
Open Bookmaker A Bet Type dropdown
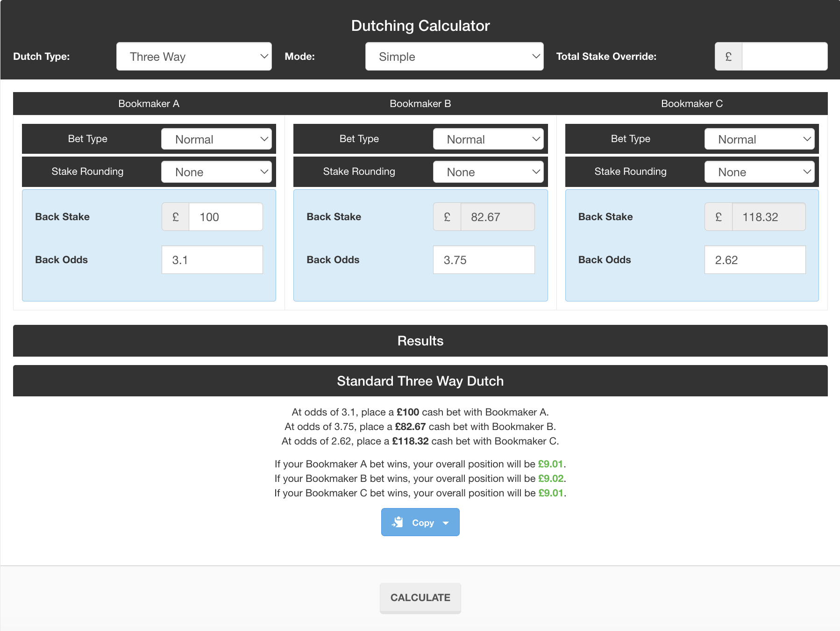click(x=216, y=139)
